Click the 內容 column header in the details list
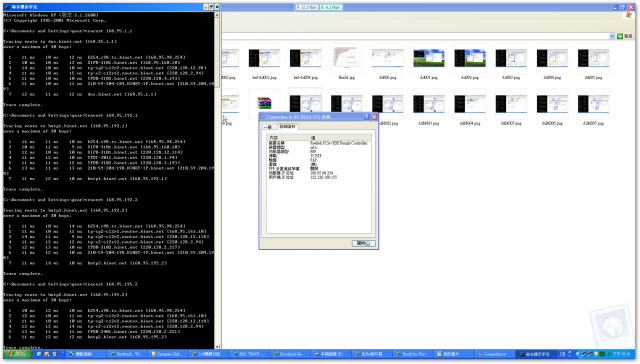 (x=288, y=138)
